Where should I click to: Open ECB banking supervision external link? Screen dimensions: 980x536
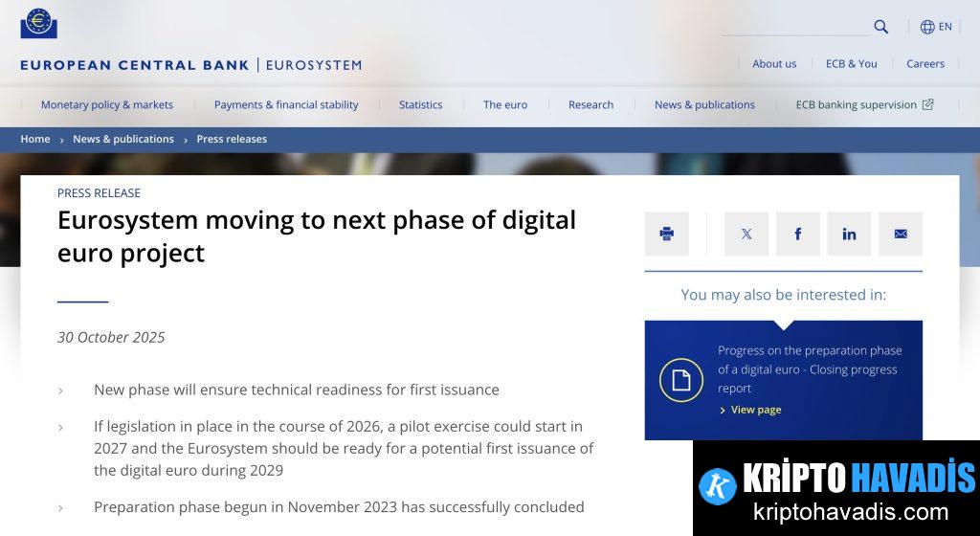tap(864, 105)
